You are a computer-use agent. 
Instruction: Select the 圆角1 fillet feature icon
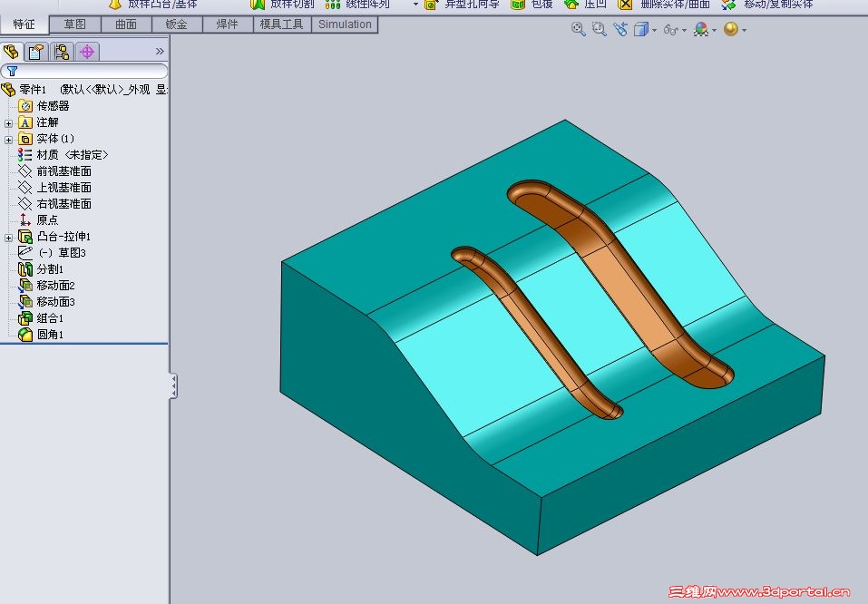point(24,335)
